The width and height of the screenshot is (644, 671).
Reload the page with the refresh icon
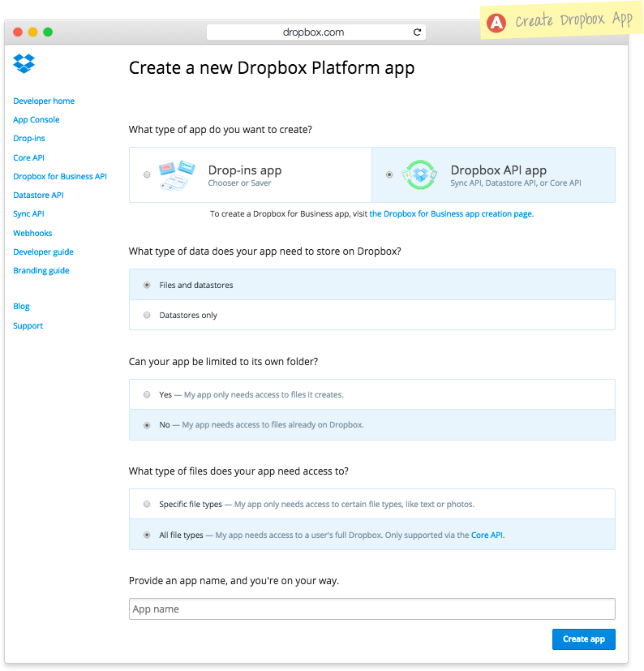coord(417,32)
